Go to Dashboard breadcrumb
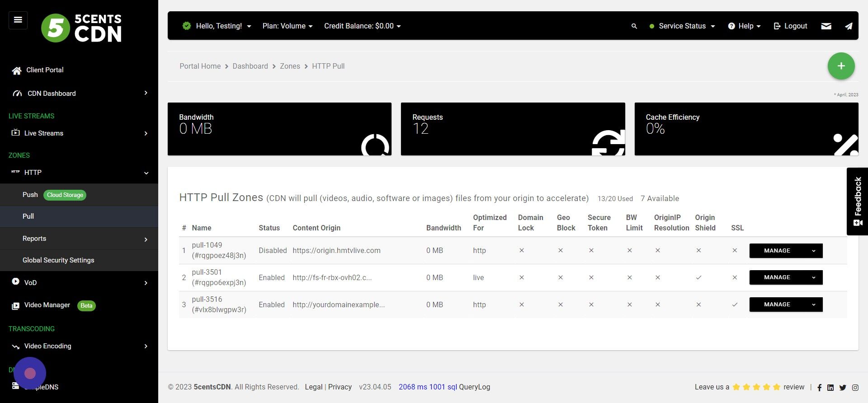Screen dimensions: 868x403 (250, 66)
